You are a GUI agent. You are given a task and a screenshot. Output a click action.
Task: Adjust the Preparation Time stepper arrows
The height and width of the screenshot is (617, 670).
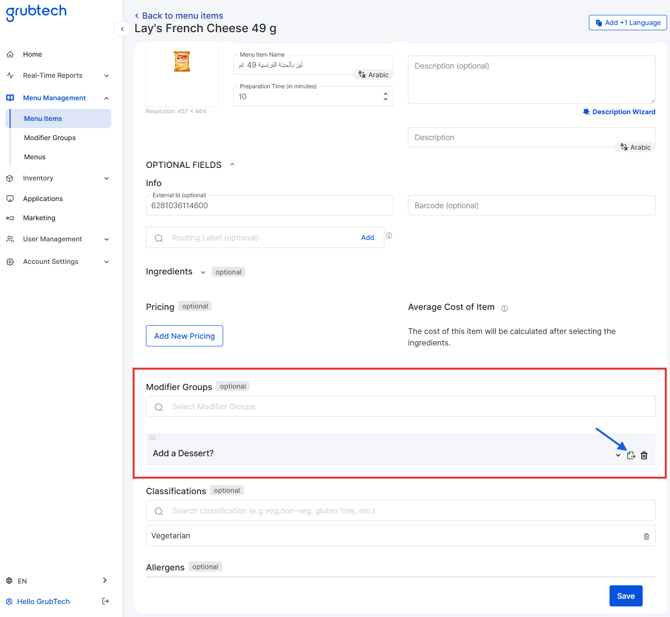coord(385,97)
